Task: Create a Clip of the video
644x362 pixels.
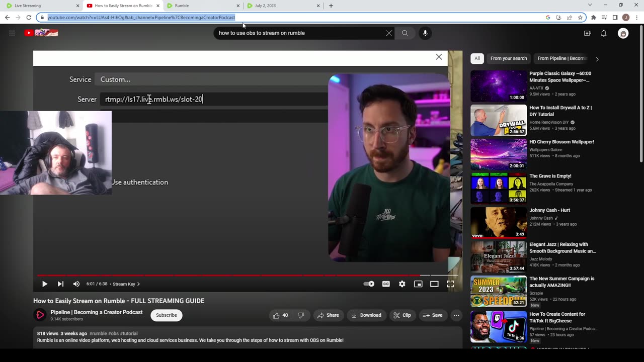Action: tap(403, 315)
